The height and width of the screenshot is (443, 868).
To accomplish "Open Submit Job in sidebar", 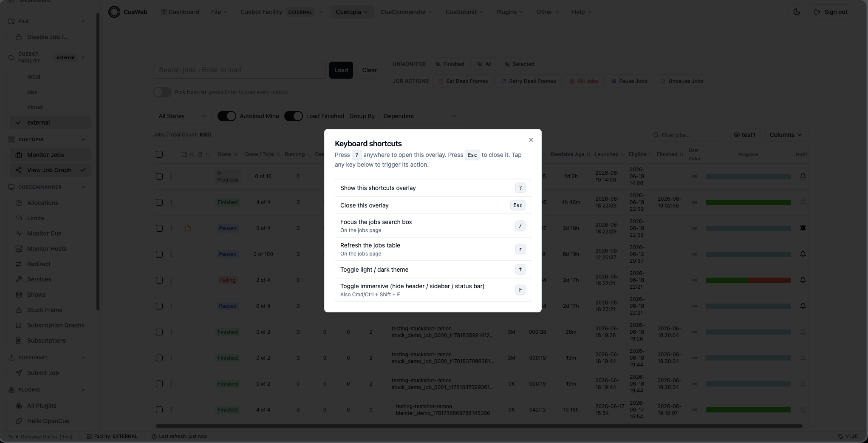I will pos(51,373).
